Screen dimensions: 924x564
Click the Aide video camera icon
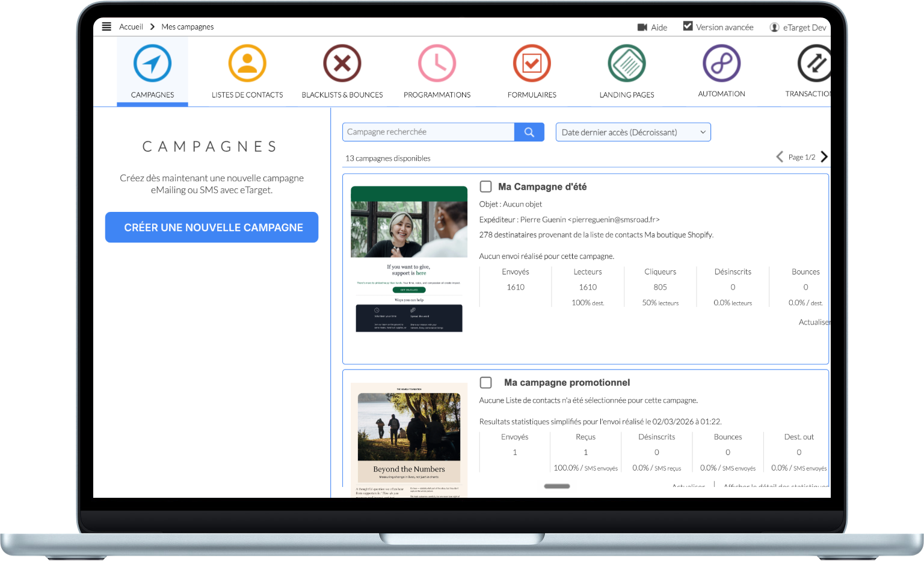[x=642, y=27]
